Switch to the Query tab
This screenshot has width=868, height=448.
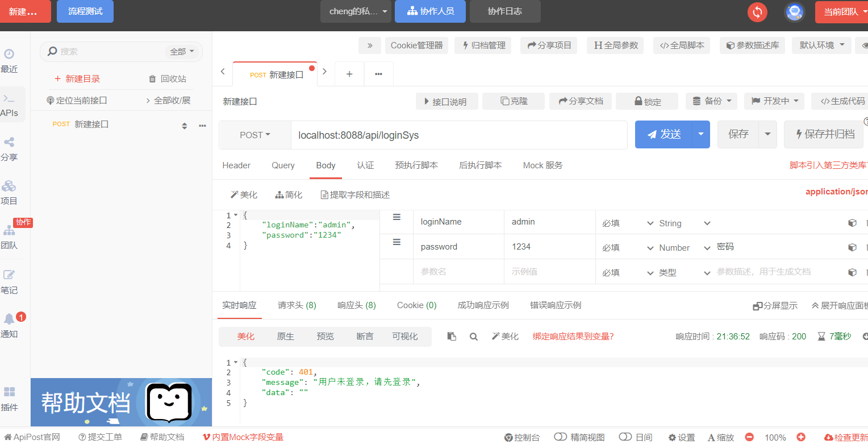click(283, 165)
